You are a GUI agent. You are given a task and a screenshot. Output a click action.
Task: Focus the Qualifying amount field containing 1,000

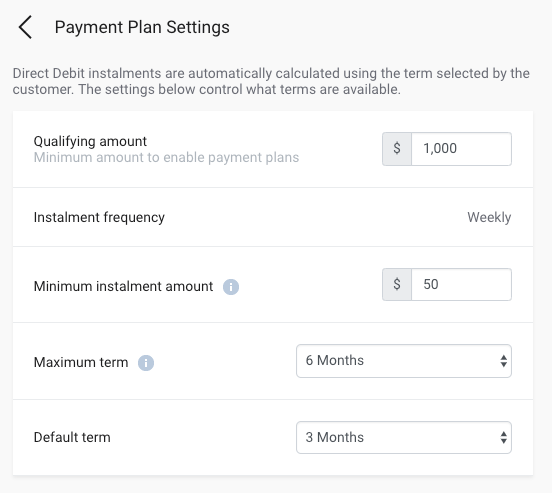pyautogui.click(x=461, y=149)
